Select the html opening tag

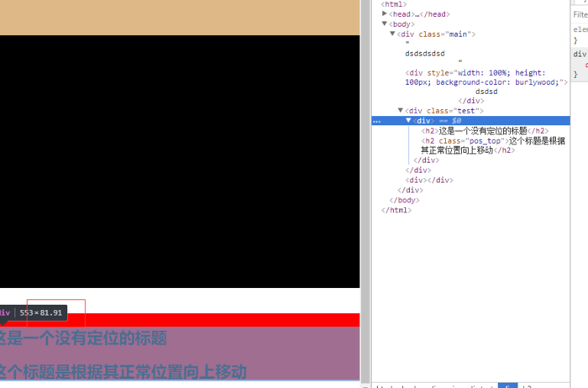click(394, 4)
